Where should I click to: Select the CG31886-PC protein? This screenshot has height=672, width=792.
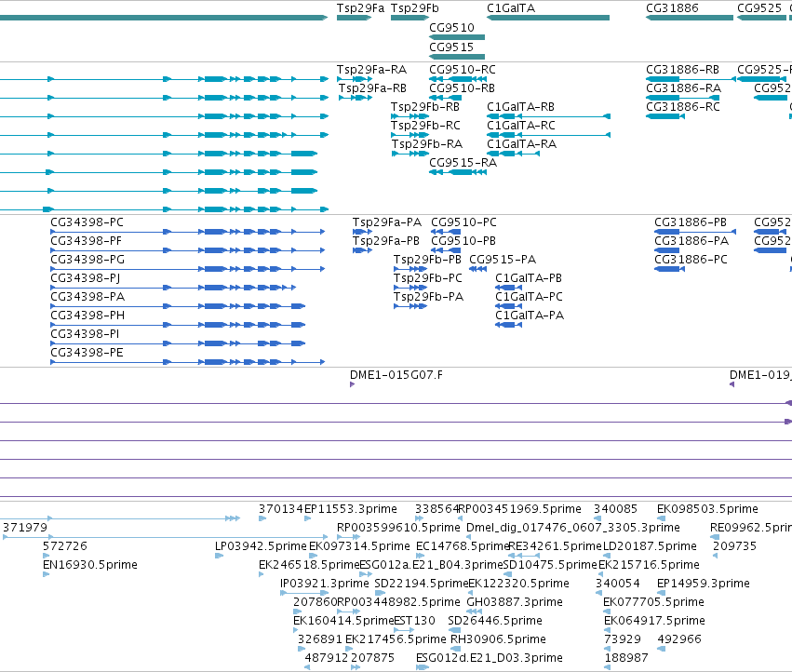[670, 269]
